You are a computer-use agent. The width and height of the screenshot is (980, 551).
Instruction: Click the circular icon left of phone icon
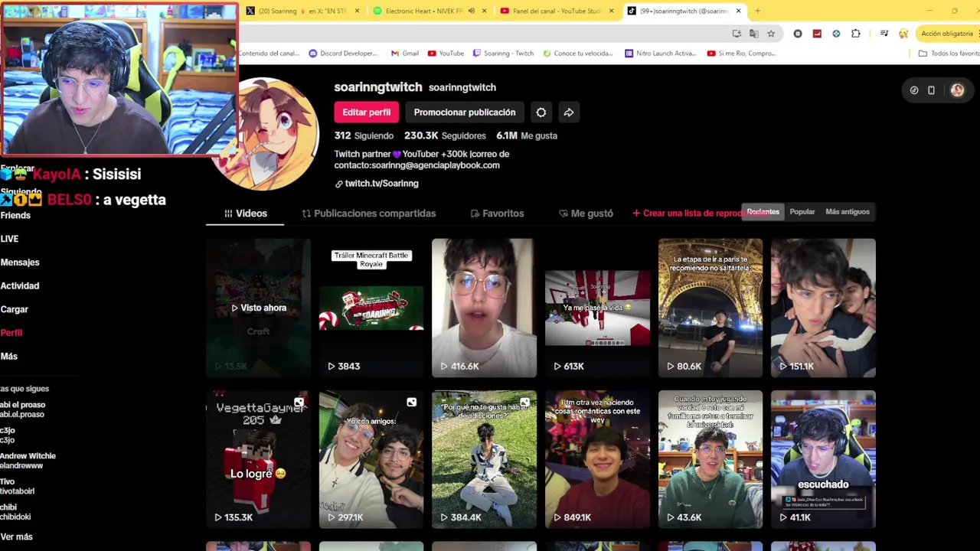click(x=914, y=90)
